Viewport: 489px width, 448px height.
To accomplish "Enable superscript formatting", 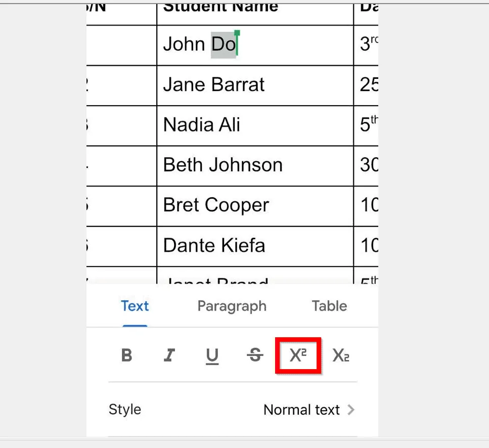I will click(x=297, y=355).
